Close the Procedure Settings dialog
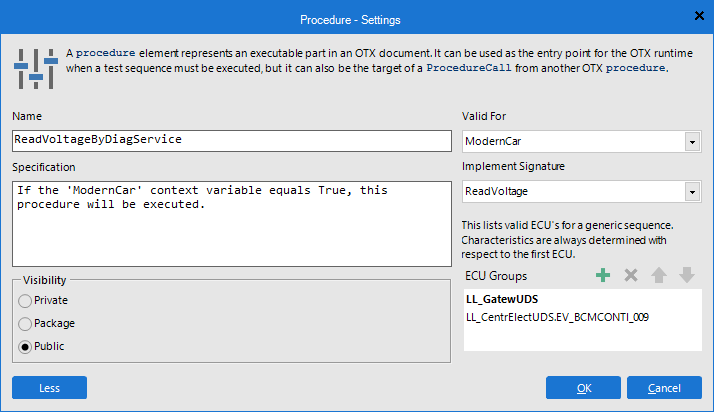Screen dimensions: 714x412 [x=698, y=15]
